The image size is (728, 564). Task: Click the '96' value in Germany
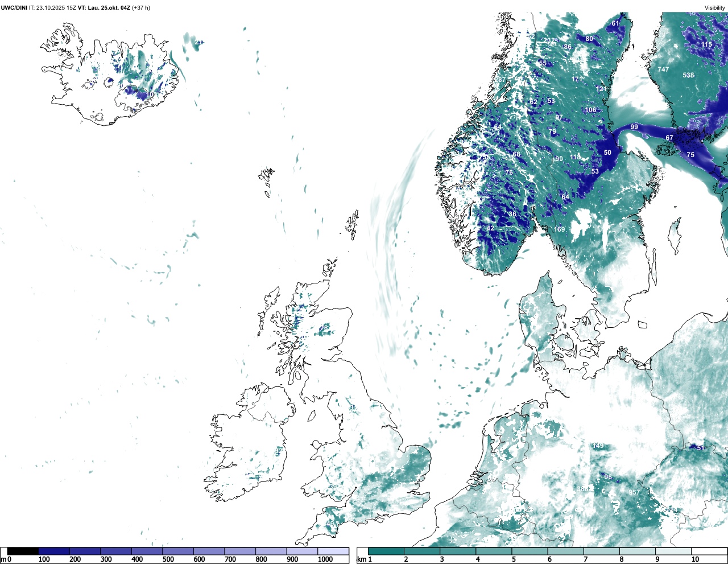pyautogui.click(x=608, y=477)
